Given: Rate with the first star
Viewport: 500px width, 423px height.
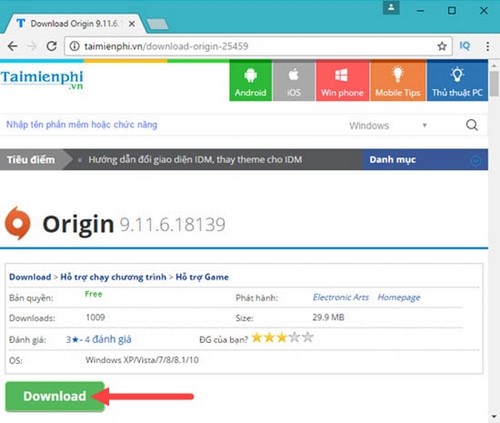Looking at the screenshot, I should [257, 338].
